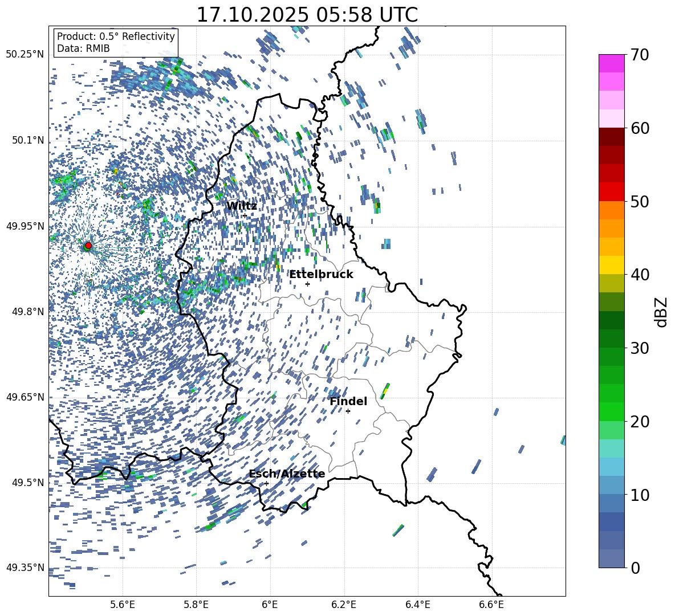Image resolution: width=675 pixels, height=616 pixels.
Task: Click the 50.1°N latitude tick label
Action: [25, 141]
